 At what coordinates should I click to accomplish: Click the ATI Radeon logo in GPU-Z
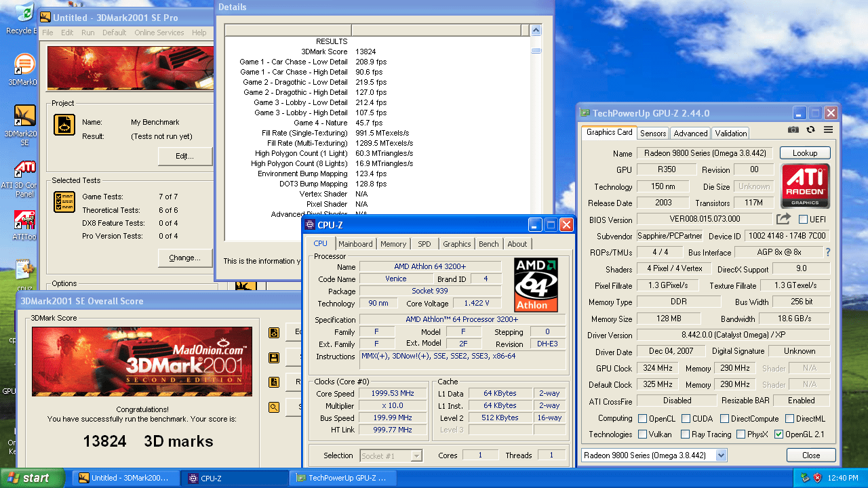pyautogui.click(x=805, y=185)
